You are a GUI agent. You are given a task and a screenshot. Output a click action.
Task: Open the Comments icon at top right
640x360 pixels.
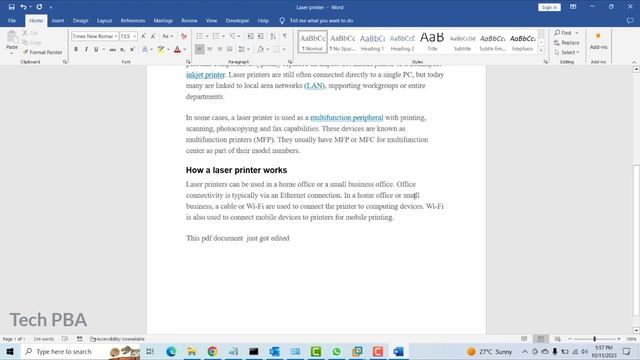point(630,20)
